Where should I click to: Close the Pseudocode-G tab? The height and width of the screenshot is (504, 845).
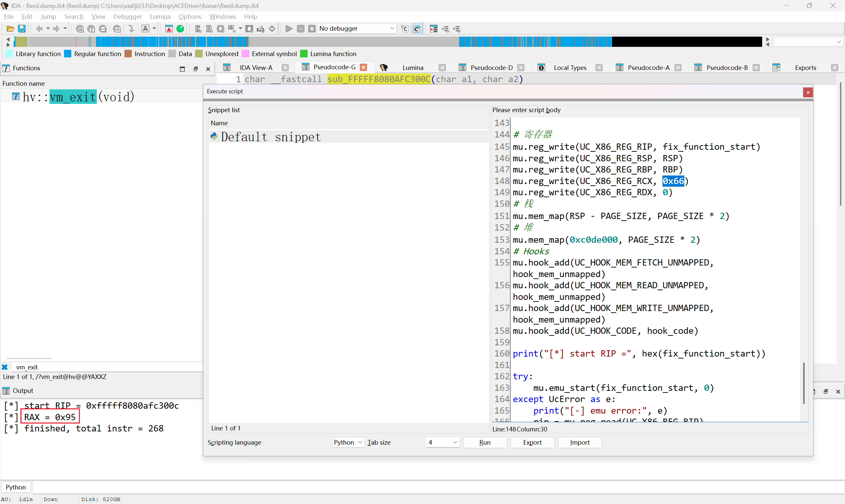point(363,67)
